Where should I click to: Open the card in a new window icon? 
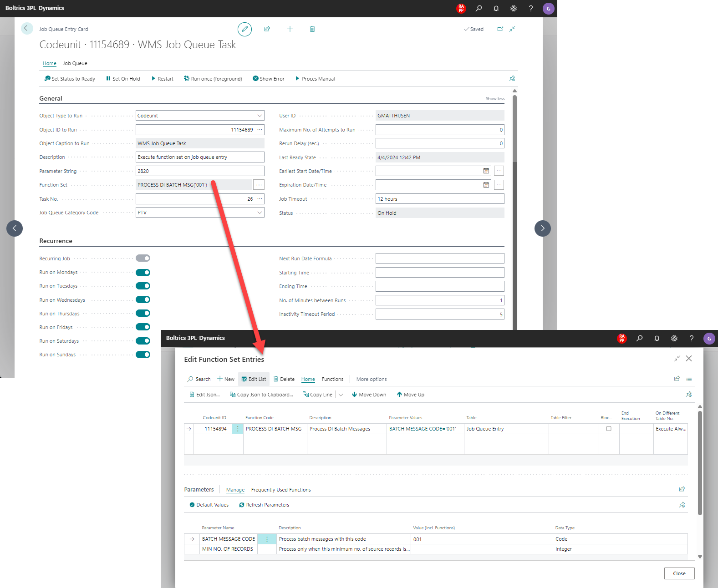point(500,29)
